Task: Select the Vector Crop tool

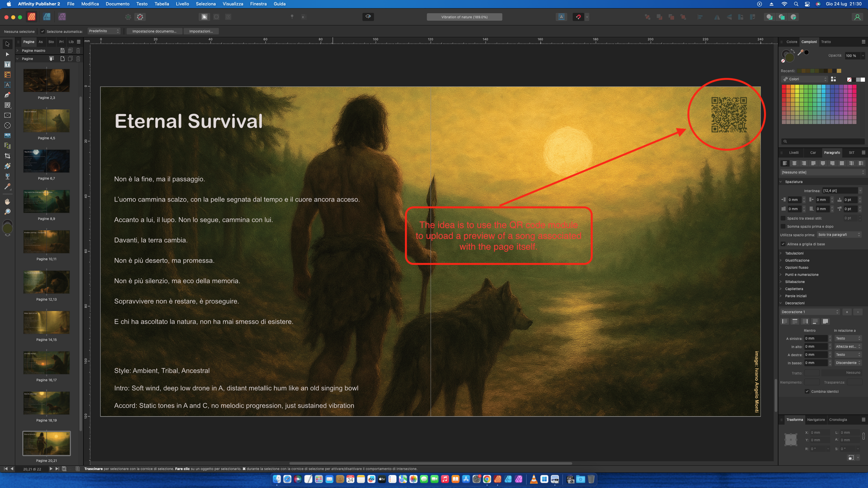Action: (7, 156)
